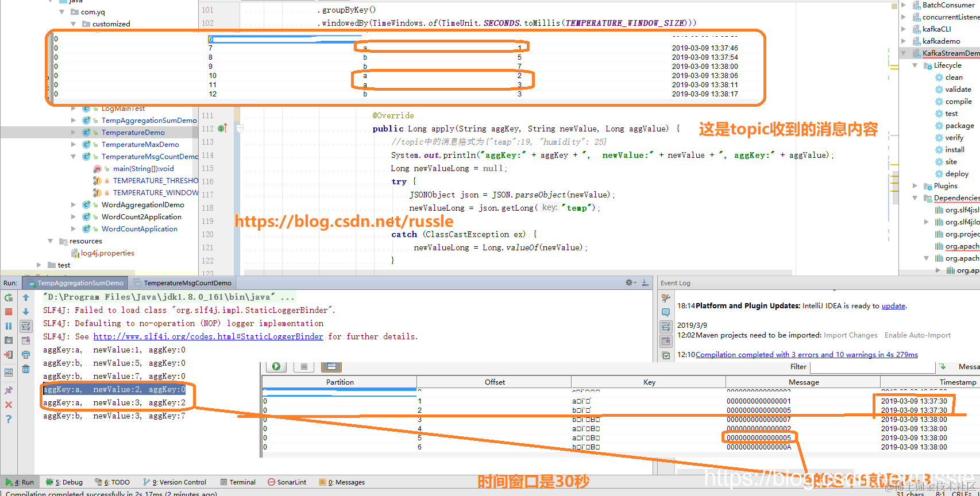
Task: Collapse the com.yq package node
Action: pos(62,11)
